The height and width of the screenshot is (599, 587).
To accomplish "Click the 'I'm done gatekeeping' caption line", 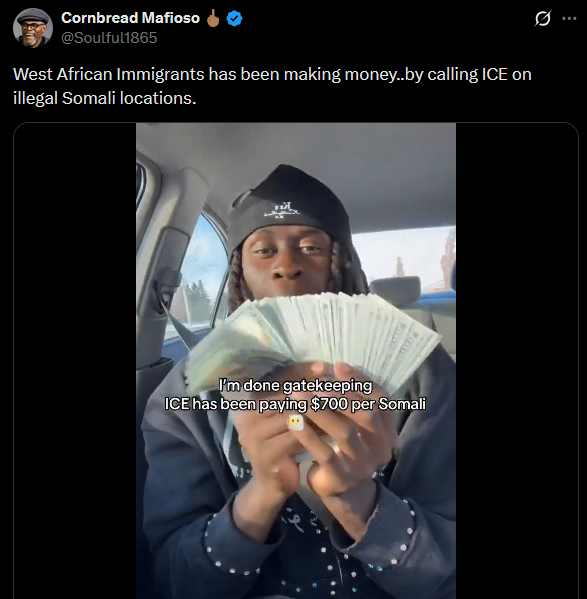I will coord(295,385).
